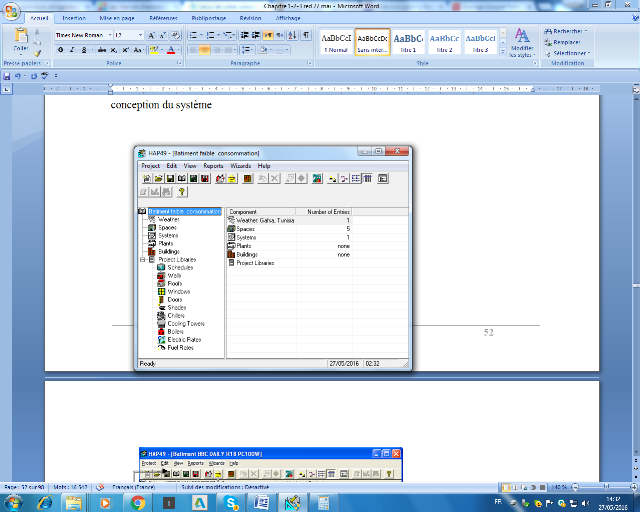Image resolution: width=640 pixels, height=512 pixels.
Task: Open the Reports menu in HAP
Action: [213, 166]
